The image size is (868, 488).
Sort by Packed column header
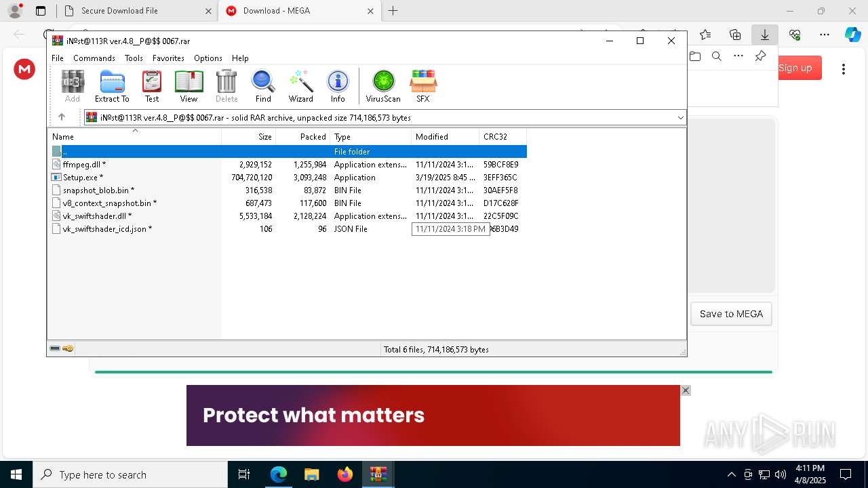(303, 136)
